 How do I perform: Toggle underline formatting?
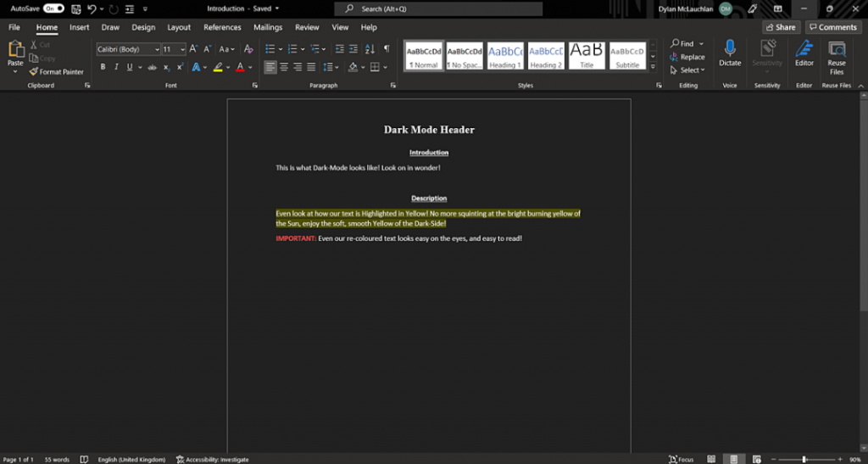pyautogui.click(x=130, y=68)
